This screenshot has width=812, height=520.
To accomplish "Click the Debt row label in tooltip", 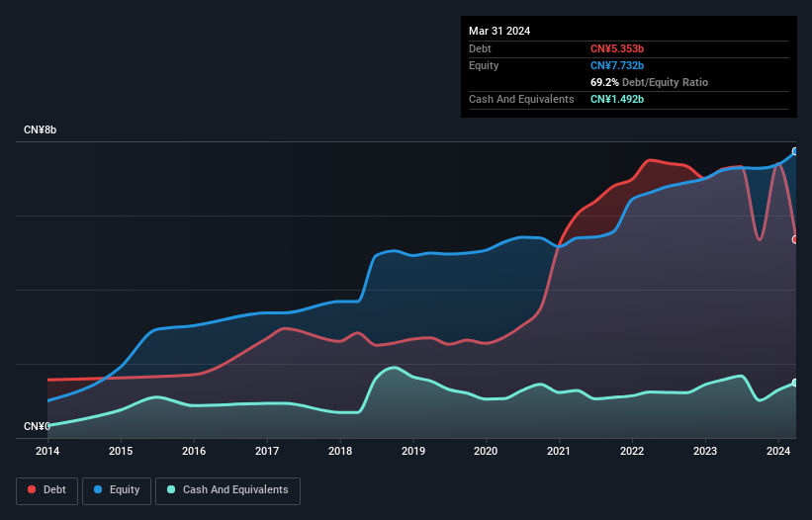I will pyautogui.click(x=480, y=48).
